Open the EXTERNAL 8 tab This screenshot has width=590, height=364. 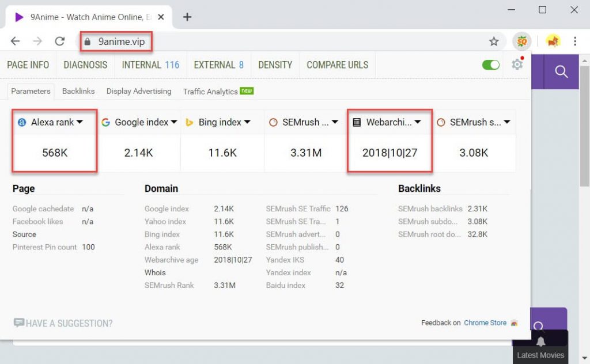pos(218,65)
